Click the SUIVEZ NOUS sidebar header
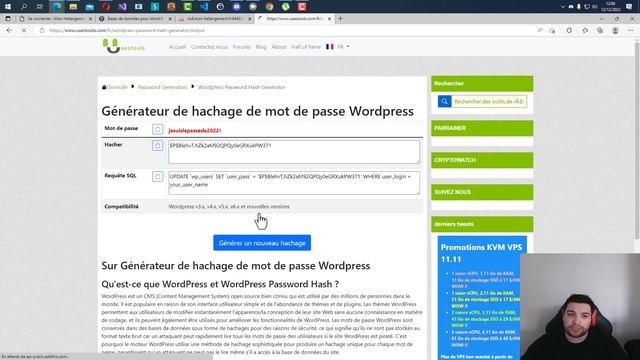 point(482,192)
